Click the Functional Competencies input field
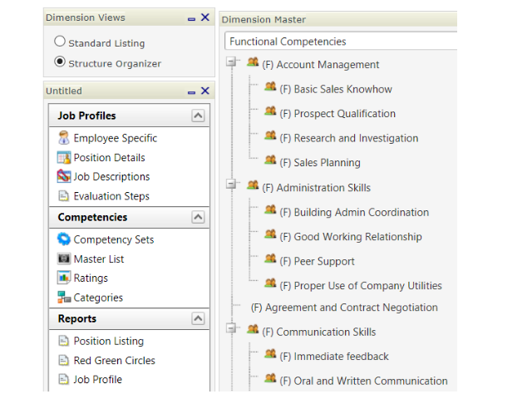Screen dimensions: 532x399 click(341, 42)
